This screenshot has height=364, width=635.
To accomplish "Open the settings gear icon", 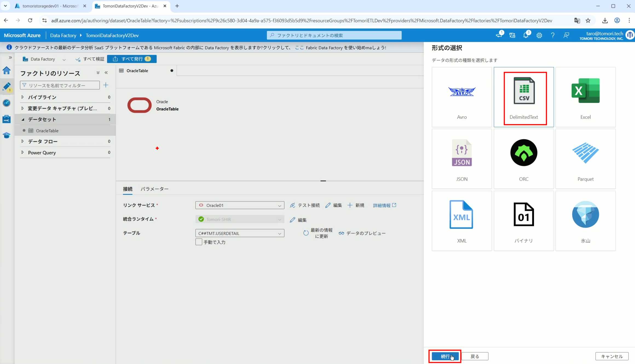I will click(x=539, y=35).
